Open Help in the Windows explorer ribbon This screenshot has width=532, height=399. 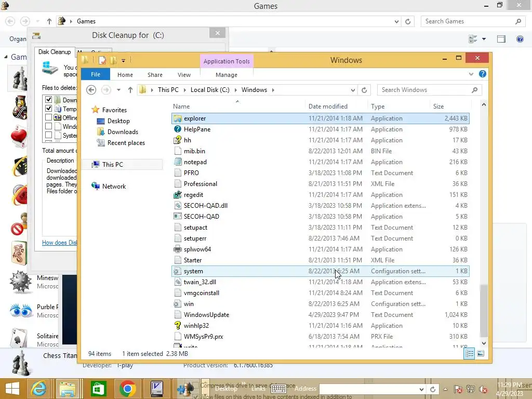click(483, 74)
